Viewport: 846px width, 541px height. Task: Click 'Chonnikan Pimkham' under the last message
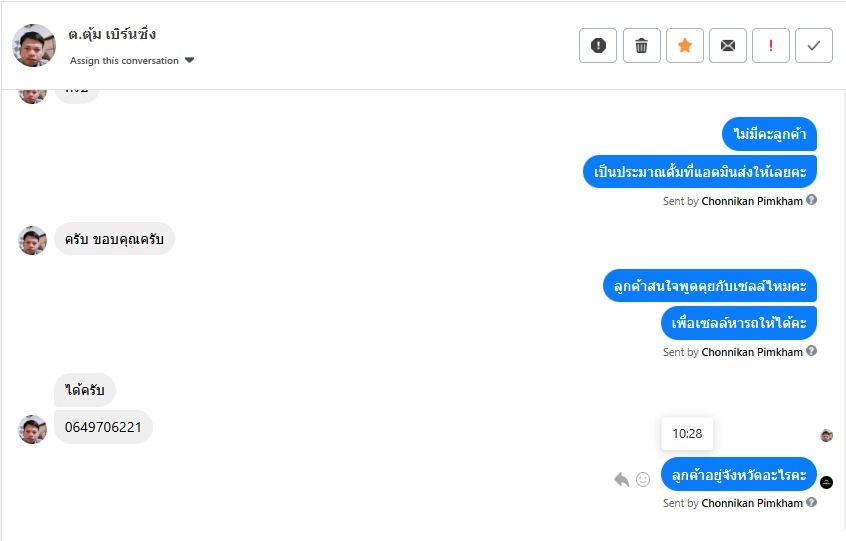(752, 504)
